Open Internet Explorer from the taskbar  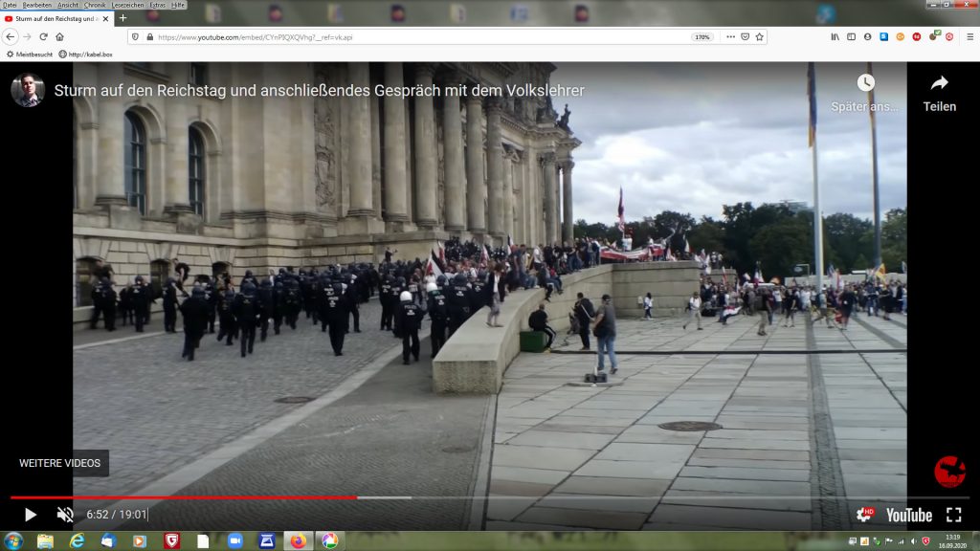tap(77, 541)
